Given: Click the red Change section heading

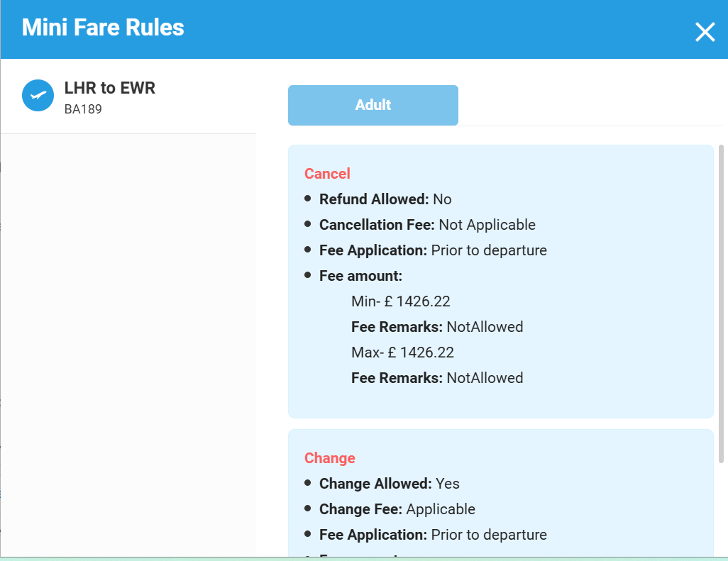Looking at the screenshot, I should [x=329, y=458].
